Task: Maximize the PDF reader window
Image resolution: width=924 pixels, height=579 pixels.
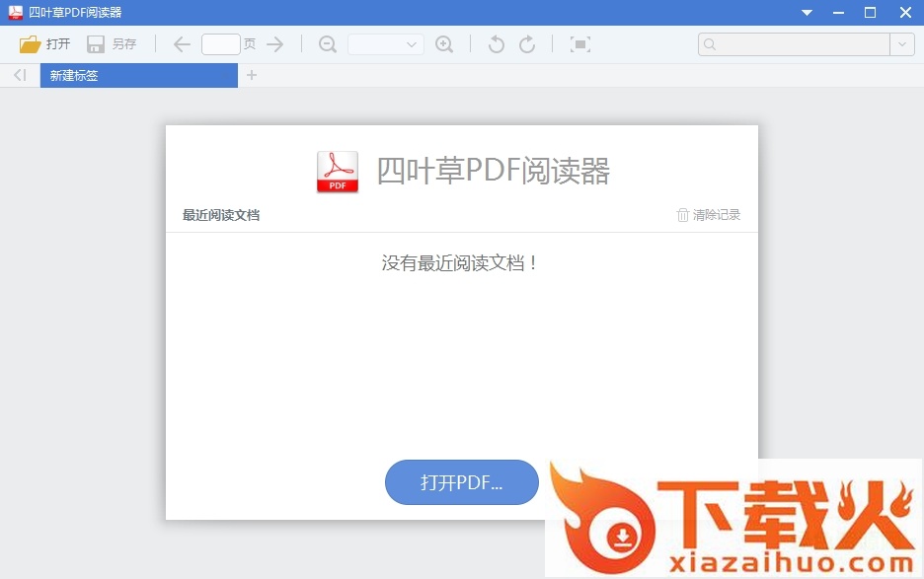Action: tap(870, 13)
